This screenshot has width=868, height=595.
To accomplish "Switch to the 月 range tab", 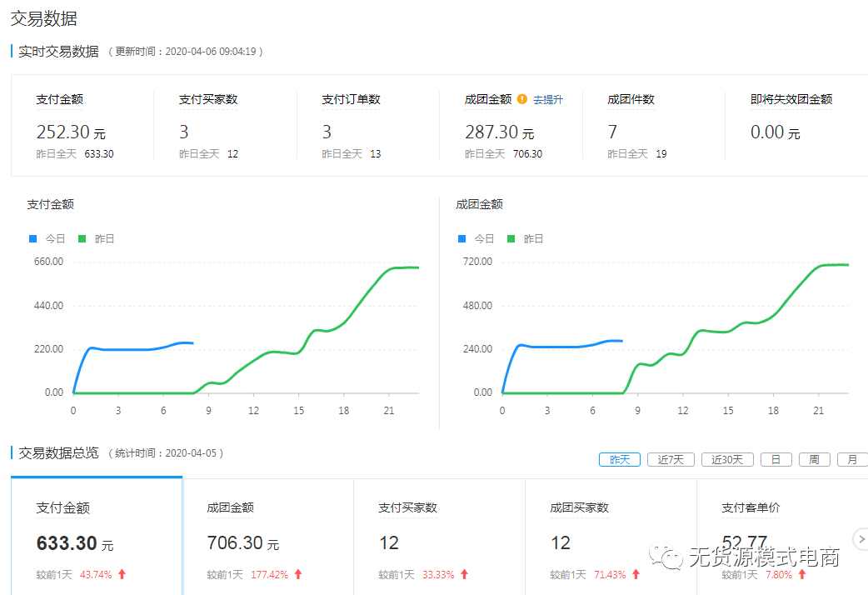I will pos(852,460).
